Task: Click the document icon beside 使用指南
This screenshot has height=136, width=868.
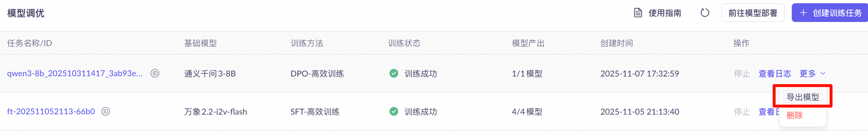Action: (638, 13)
